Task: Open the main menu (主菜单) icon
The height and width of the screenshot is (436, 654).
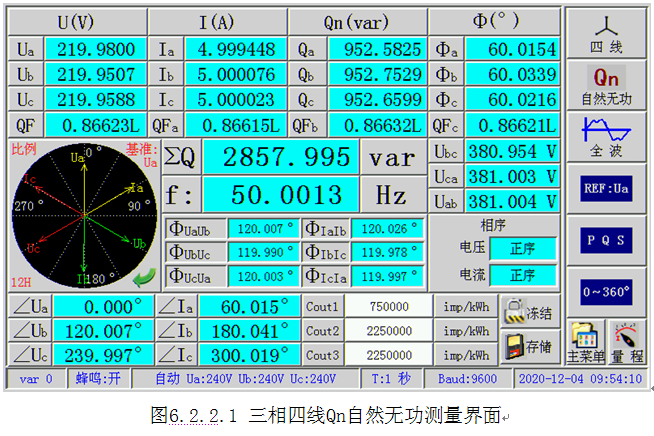Action: [x=586, y=343]
